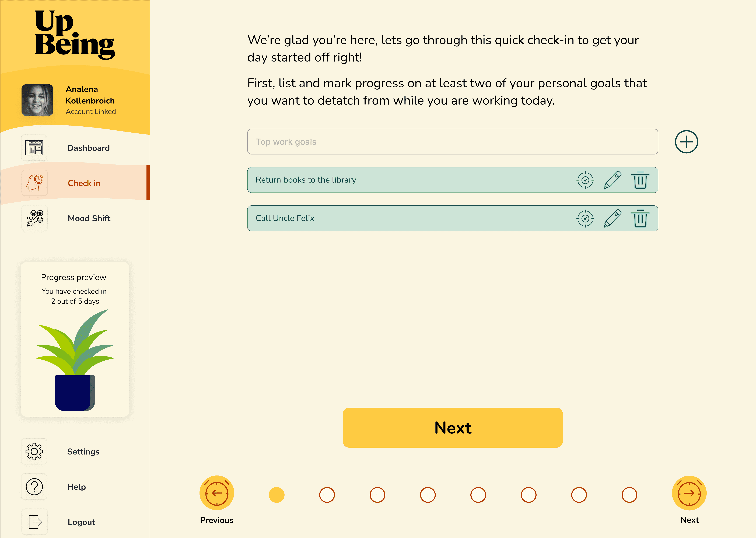Click the Logout door icon

coord(34,522)
